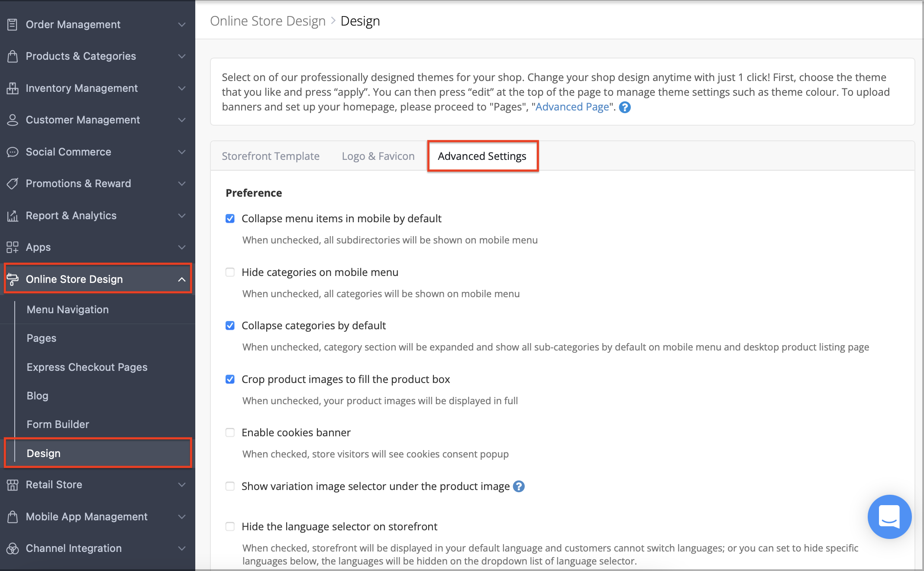This screenshot has height=571, width=924.
Task: Click the chat support bubble icon
Action: coord(889,516)
